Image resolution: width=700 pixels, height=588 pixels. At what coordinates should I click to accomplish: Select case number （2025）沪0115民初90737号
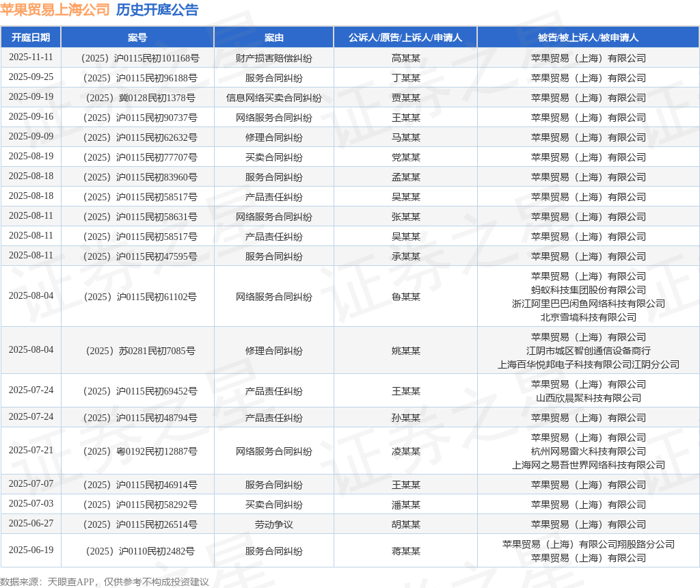137,118
